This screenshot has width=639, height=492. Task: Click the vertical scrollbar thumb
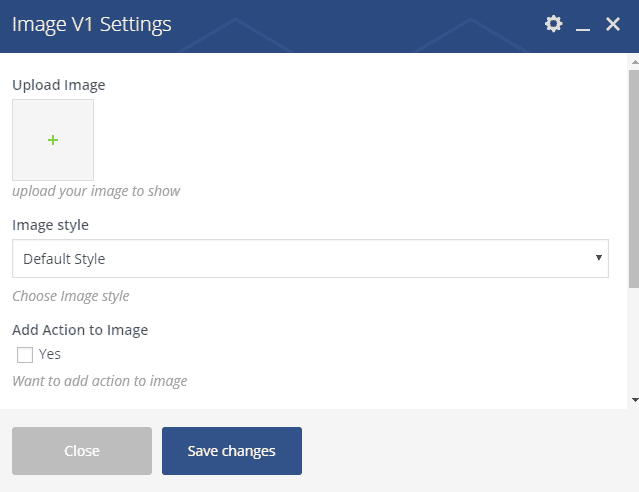634,170
